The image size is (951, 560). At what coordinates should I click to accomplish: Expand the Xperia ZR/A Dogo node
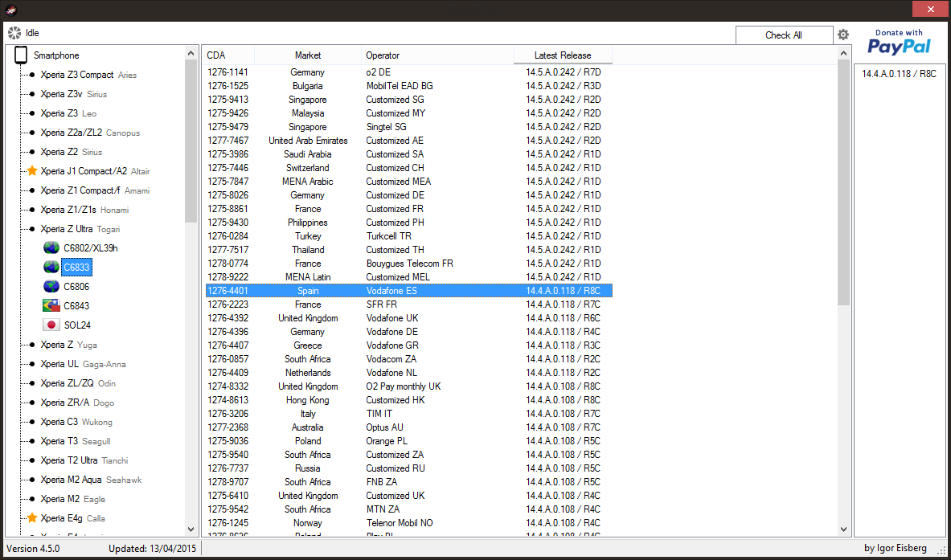(x=31, y=403)
